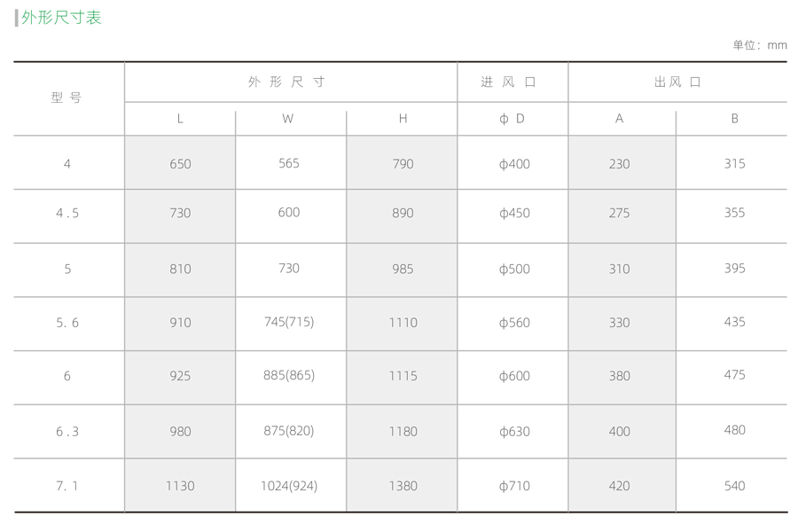Click the фD column subheader

(x=512, y=119)
